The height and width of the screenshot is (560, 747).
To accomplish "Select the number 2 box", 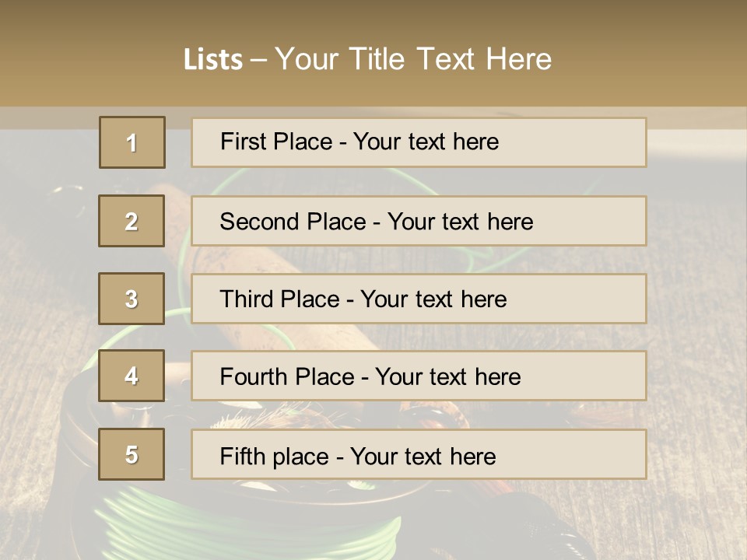I will 132,221.
